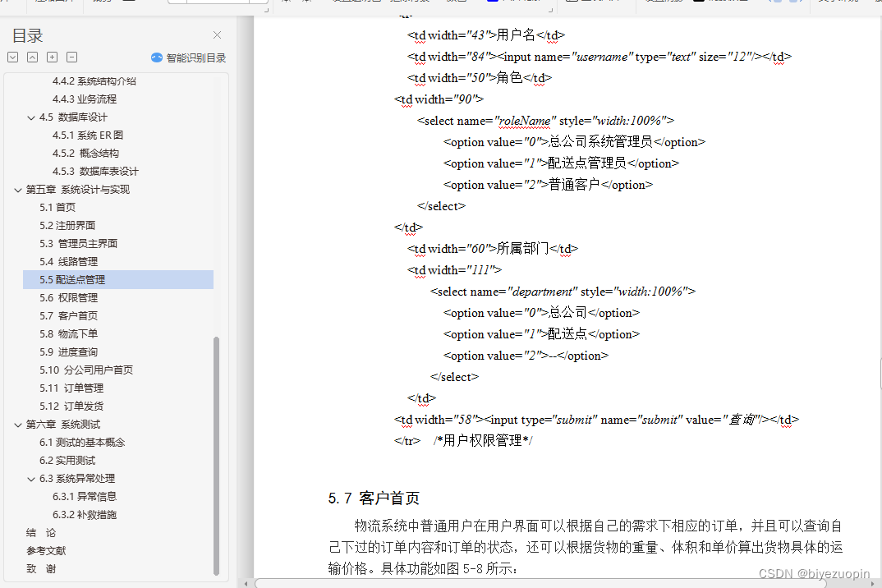Navigate to 5.3 管理员主界面 section

(x=78, y=244)
